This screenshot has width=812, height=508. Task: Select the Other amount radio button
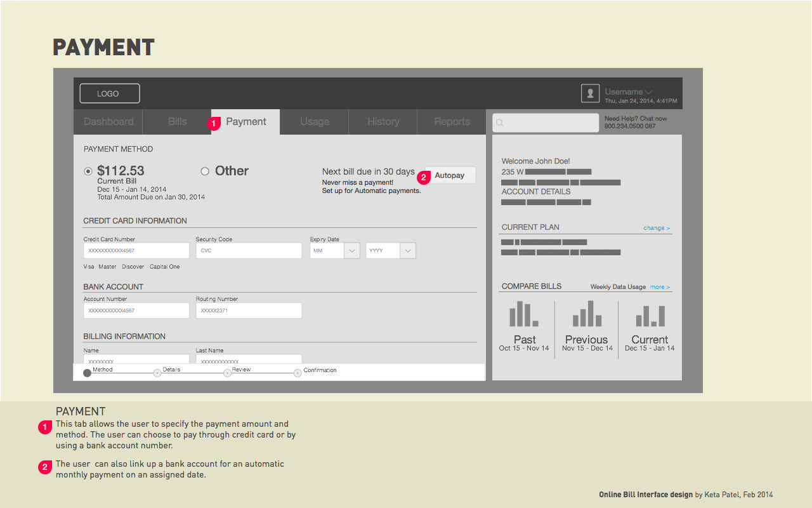(x=205, y=171)
